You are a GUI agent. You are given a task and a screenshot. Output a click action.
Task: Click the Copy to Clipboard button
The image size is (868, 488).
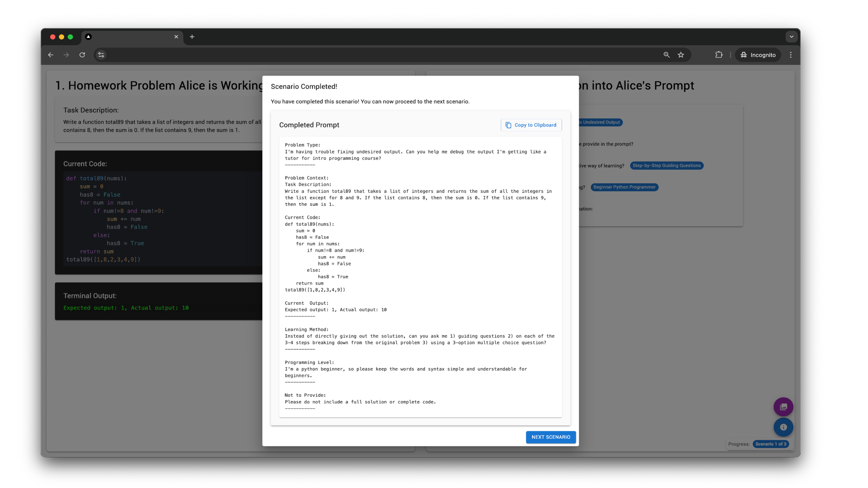[x=531, y=125]
